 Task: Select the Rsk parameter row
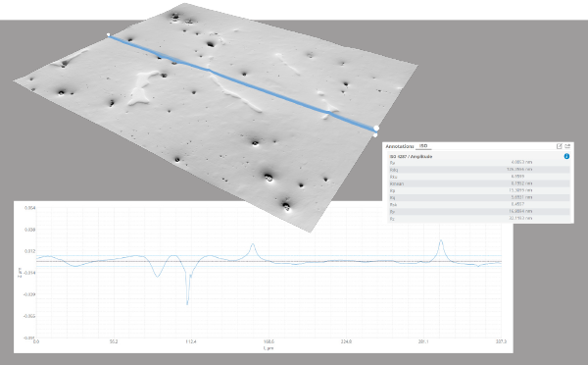479,204
